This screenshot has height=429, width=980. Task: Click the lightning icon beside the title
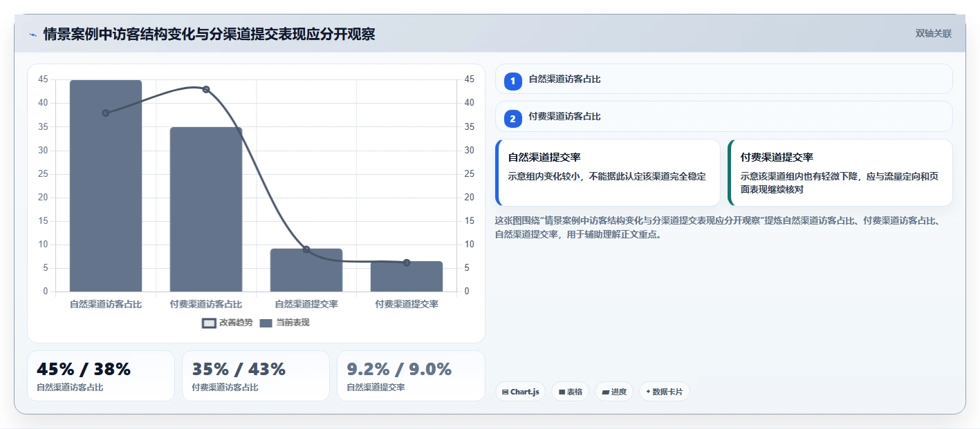[x=33, y=34]
